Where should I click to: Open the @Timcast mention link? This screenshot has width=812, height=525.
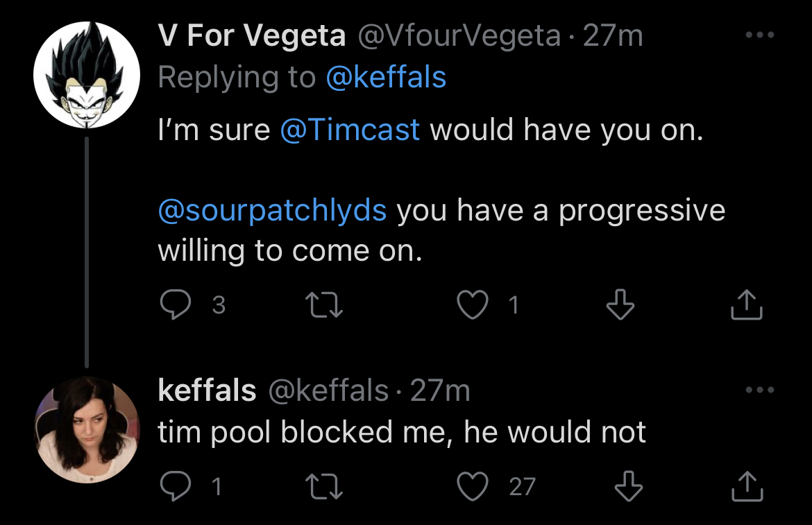[x=350, y=129]
